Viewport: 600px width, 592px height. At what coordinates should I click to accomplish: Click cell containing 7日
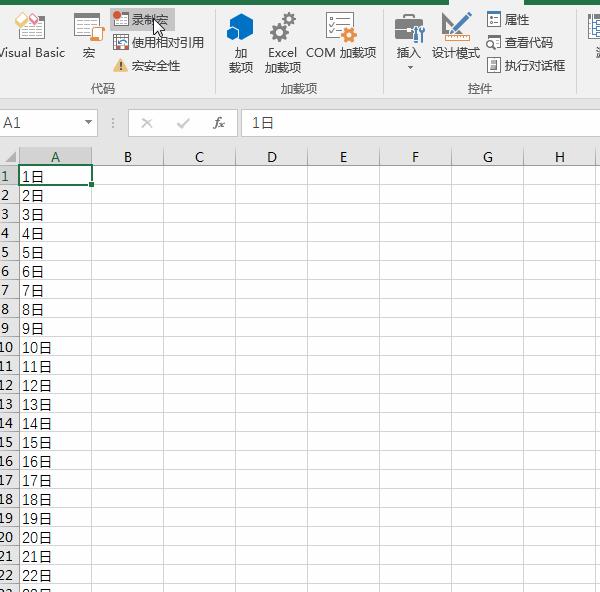55,290
